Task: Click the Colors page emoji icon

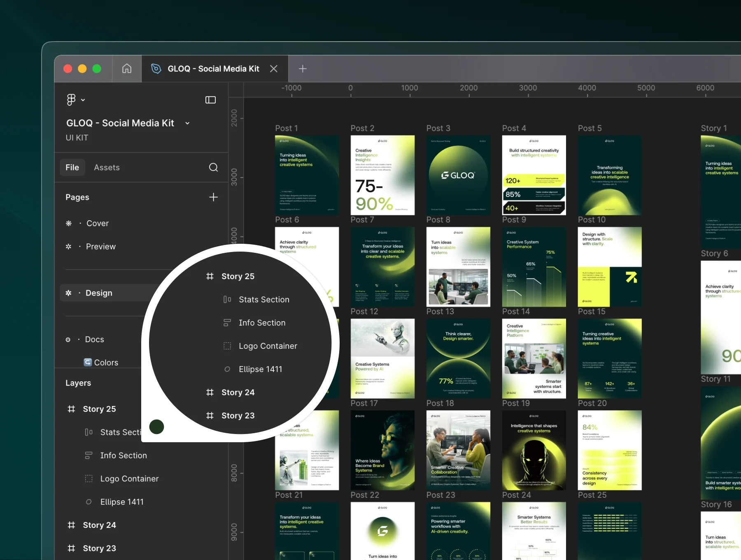Action: [x=88, y=362]
